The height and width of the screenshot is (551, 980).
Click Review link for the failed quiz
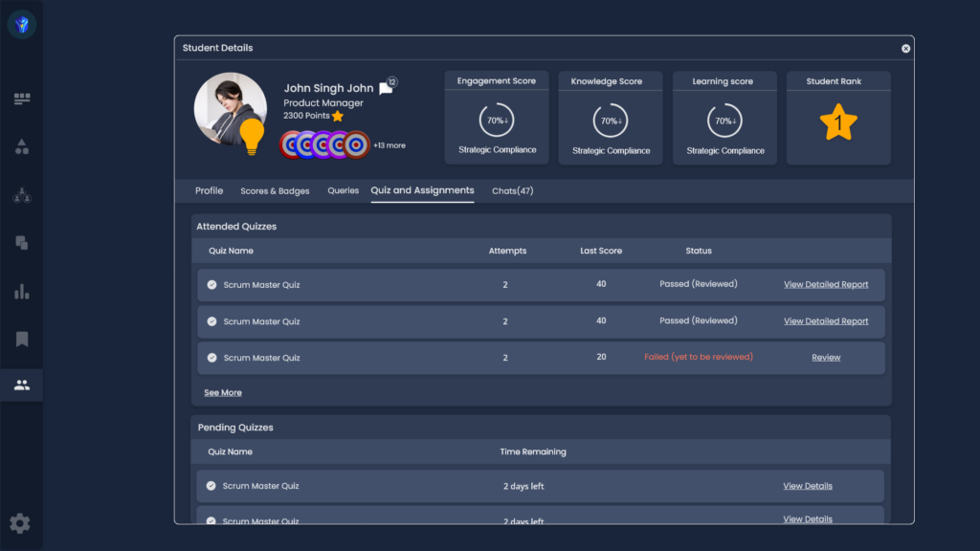coord(826,358)
